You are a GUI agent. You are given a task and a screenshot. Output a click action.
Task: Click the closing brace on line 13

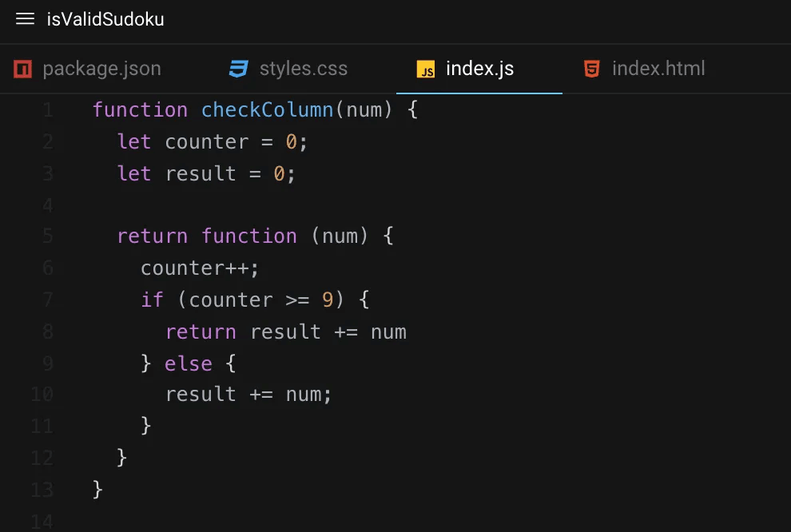tap(96, 489)
